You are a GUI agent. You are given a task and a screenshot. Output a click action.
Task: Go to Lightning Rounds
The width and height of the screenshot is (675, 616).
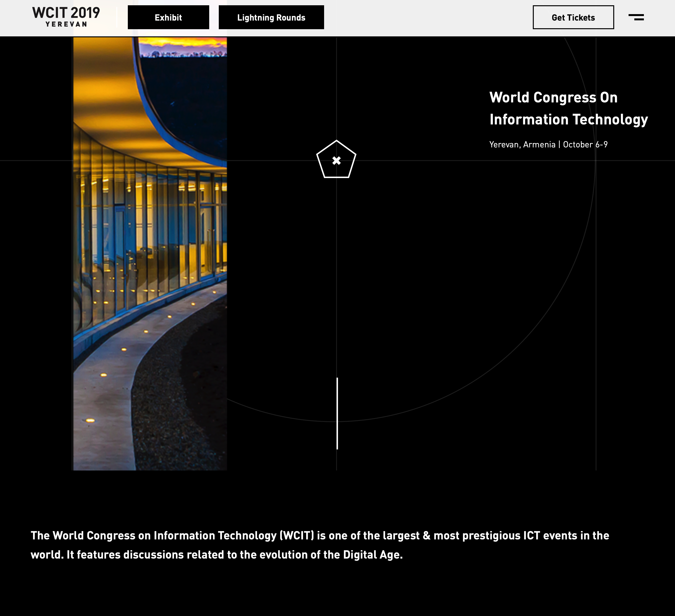(x=271, y=17)
